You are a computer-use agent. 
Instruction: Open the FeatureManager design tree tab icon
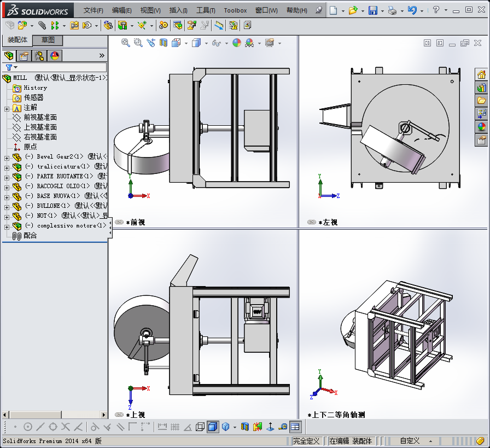tap(9, 56)
